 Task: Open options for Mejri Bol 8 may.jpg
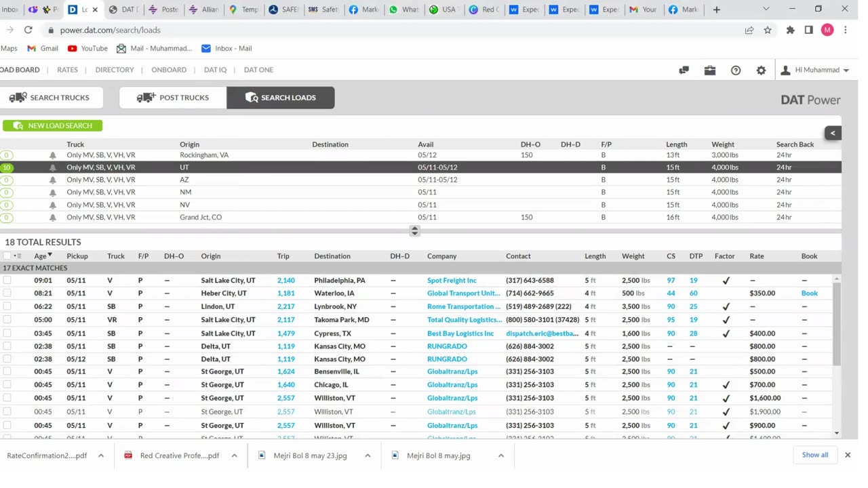tap(501, 455)
